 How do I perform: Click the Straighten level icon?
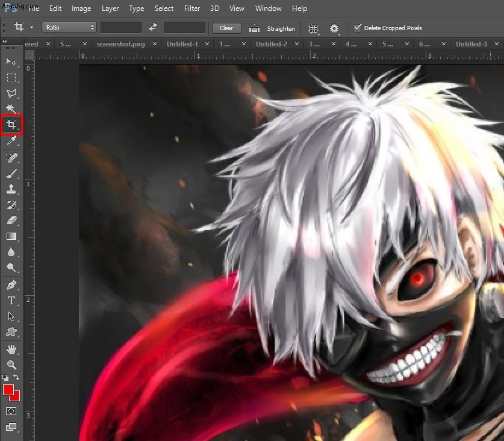254,28
